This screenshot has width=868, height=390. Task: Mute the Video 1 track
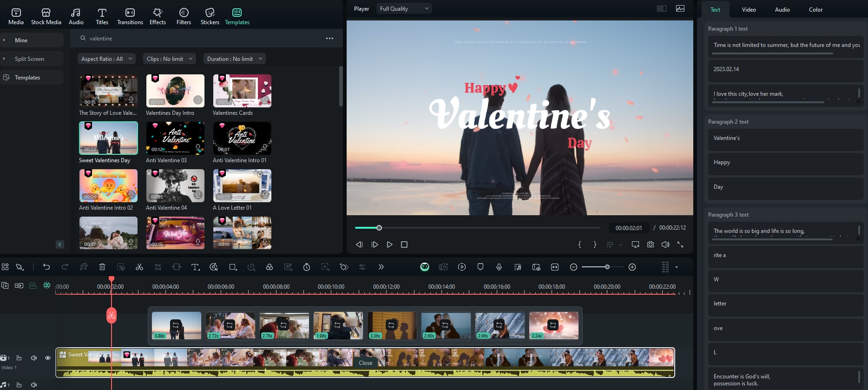[33, 358]
